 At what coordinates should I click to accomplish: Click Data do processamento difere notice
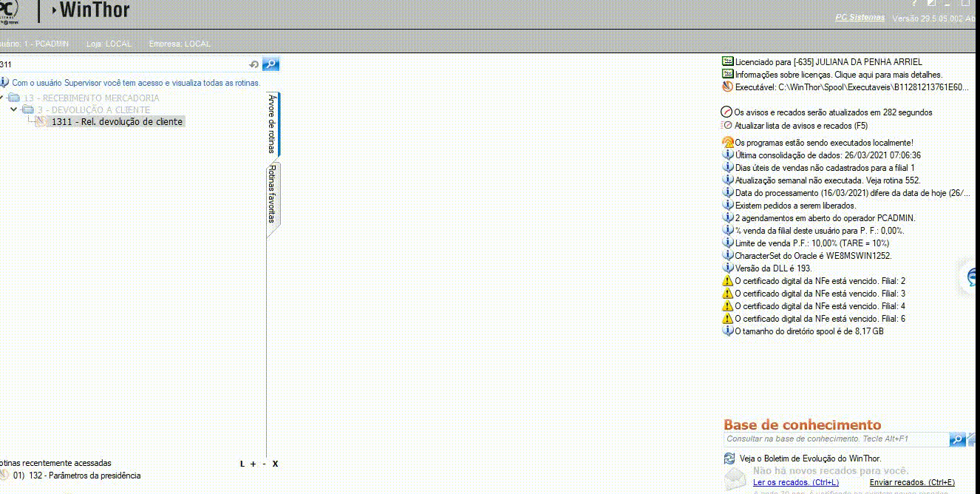coord(852,193)
